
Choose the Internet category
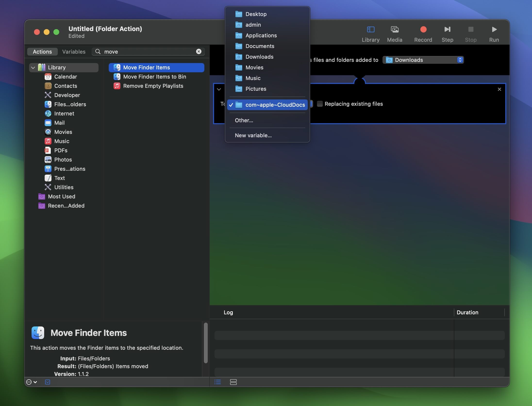pos(64,114)
